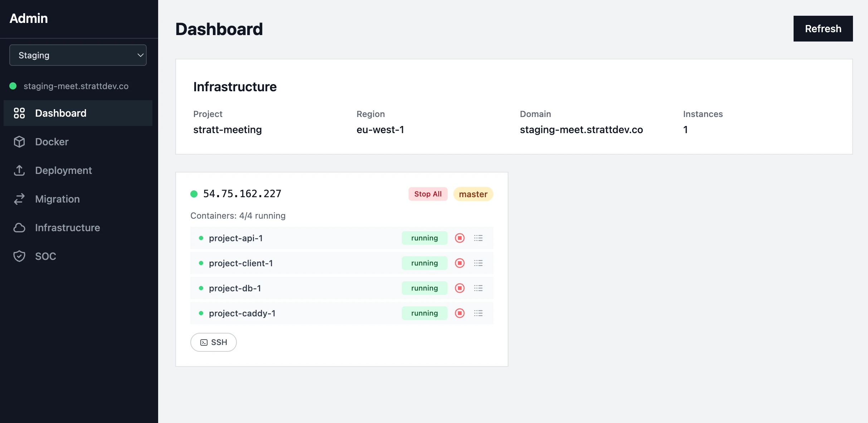
Task: Click the Refresh button
Action: [x=823, y=28]
